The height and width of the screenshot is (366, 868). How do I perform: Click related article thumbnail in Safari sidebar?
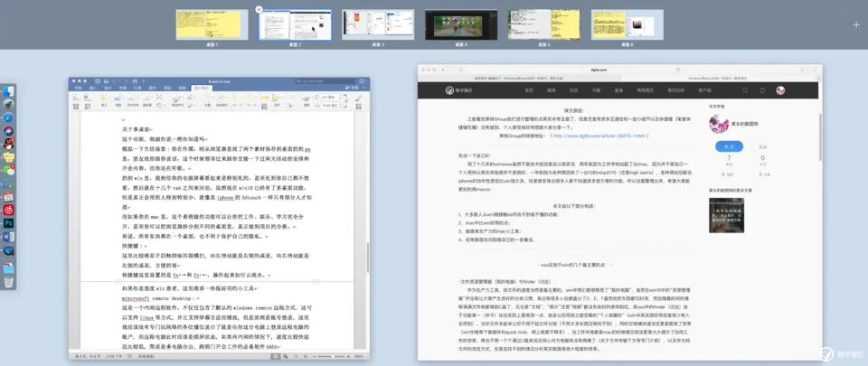[x=726, y=215]
